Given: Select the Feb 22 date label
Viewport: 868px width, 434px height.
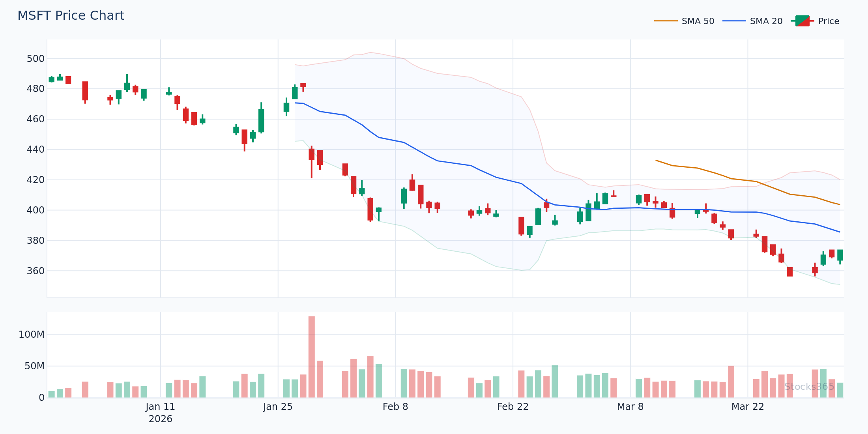Looking at the screenshot, I should point(513,407).
